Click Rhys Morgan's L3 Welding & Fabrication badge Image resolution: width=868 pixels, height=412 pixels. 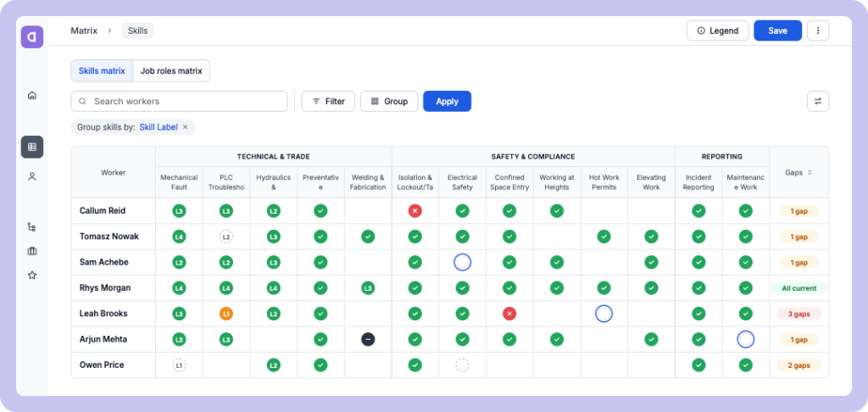point(368,288)
